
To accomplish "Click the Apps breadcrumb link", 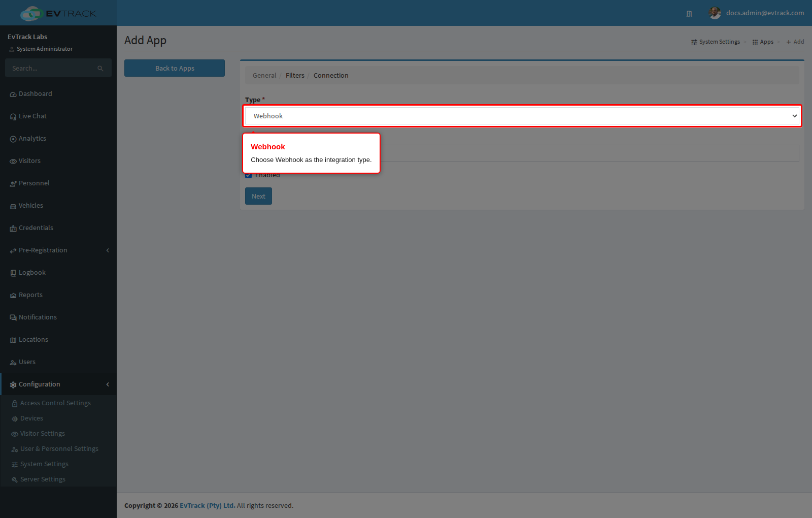I will click(x=763, y=42).
